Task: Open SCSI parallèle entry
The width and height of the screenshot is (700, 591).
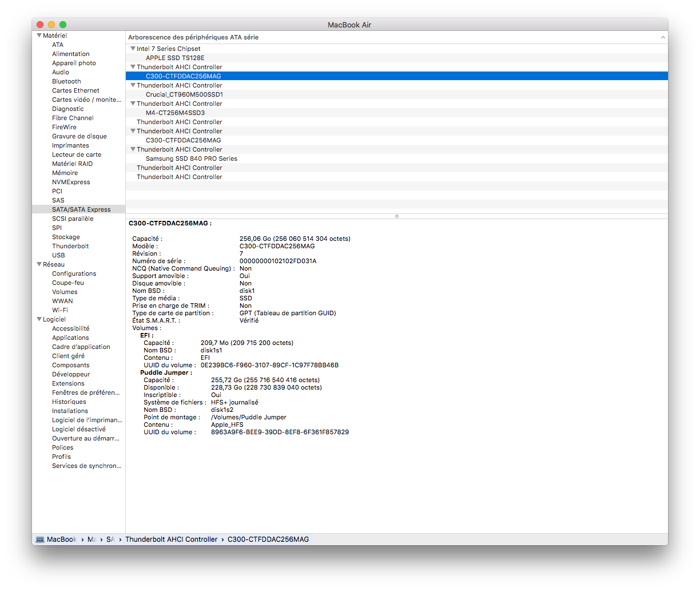Action: tap(73, 219)
